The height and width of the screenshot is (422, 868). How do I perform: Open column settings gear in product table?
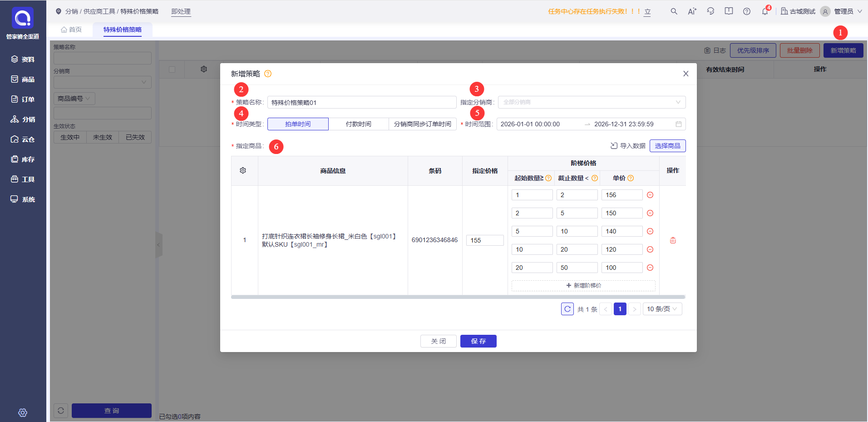243,170
